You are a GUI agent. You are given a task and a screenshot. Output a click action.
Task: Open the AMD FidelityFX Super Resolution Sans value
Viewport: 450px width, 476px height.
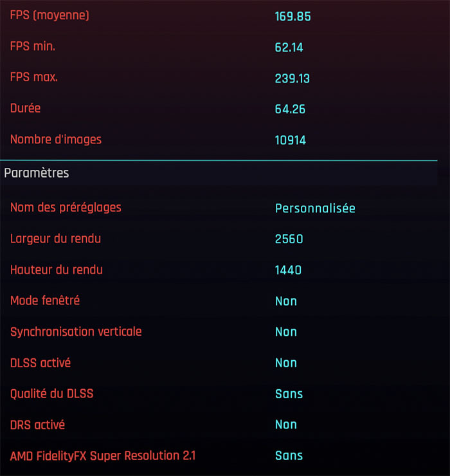point(289,455)
